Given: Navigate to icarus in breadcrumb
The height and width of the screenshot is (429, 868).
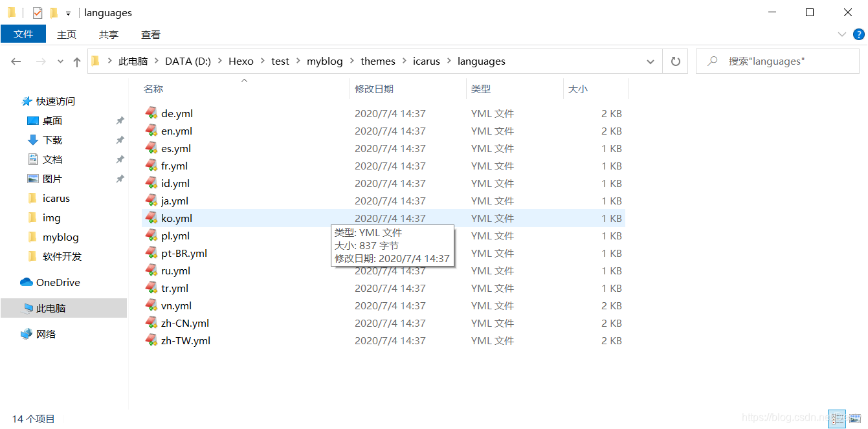Looking at the screenshot, I should click(x=427, y=61).
